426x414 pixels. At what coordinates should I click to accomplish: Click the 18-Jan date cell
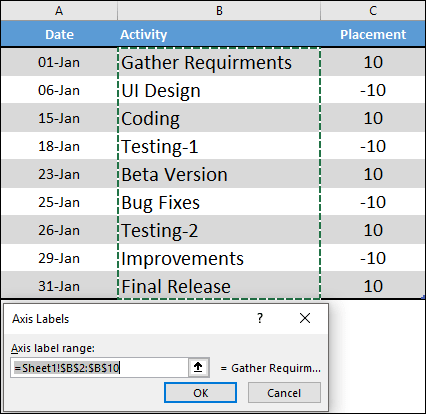(x=59, y=146)
